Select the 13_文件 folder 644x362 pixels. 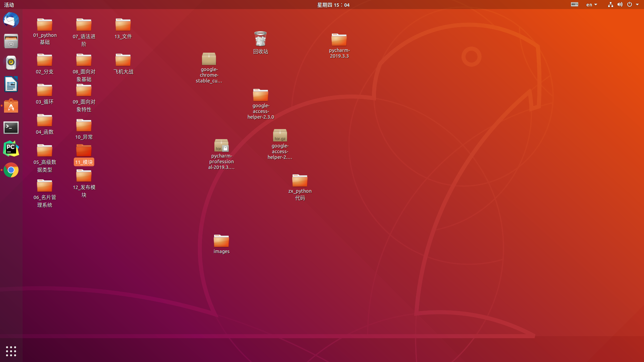tap(123, 29)
